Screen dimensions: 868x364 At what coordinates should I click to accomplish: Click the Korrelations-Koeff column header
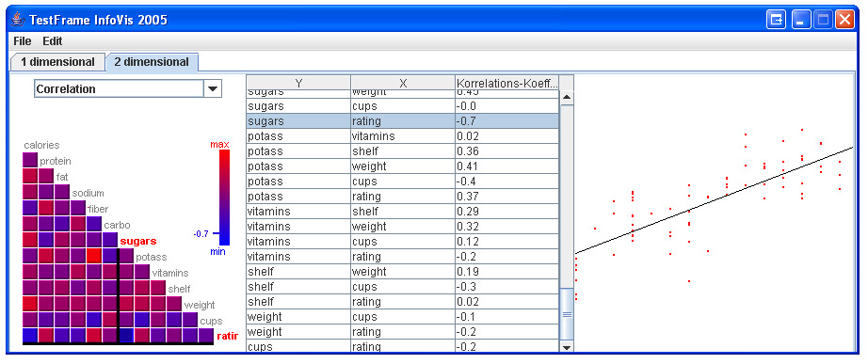tap(507, 83)
